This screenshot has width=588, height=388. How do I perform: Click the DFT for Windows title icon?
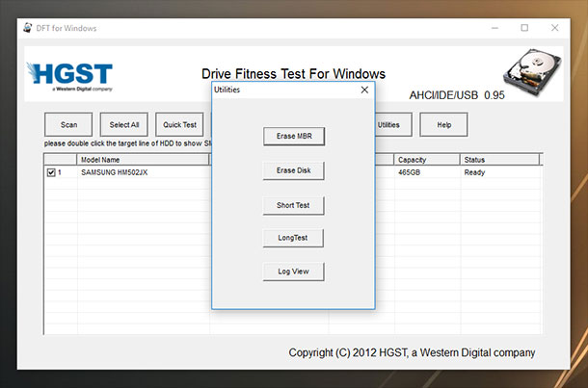pos(27,28)
